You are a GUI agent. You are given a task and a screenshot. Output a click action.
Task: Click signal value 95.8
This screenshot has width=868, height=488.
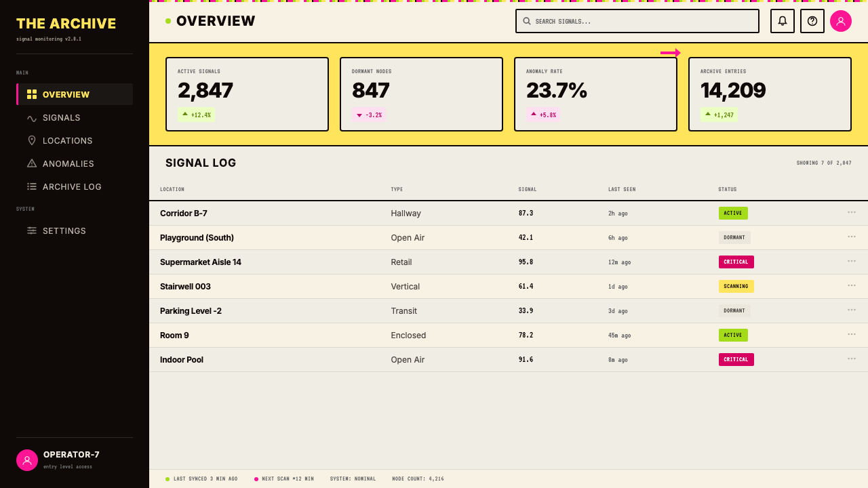[526, 262]
